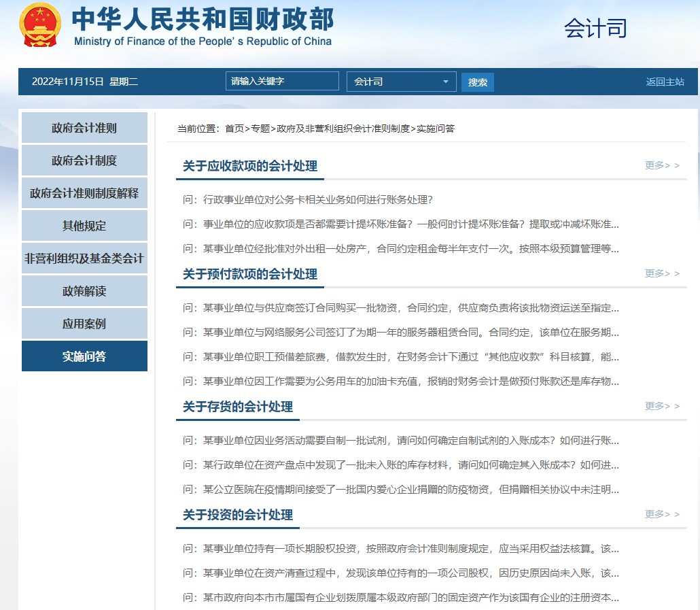Open 政府会计制度 from the left menu
The height and width of the screenshot is (610, 700).
(x=84, y=160)
